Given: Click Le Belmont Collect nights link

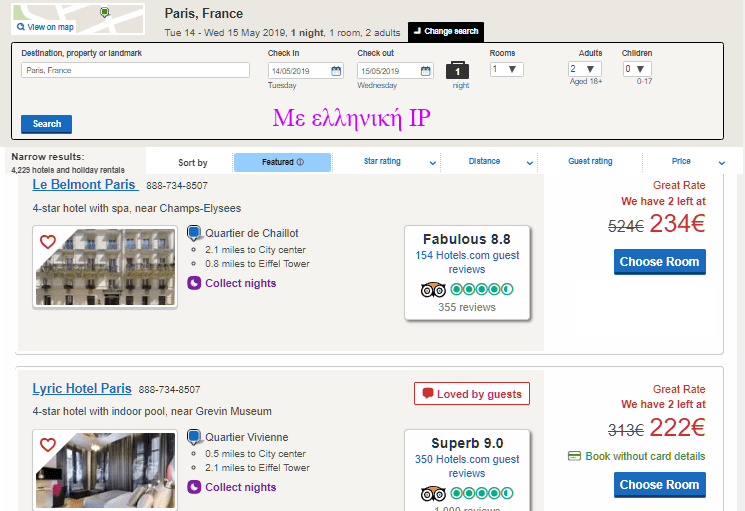Looking at the screenshot, I should [240, 284].
